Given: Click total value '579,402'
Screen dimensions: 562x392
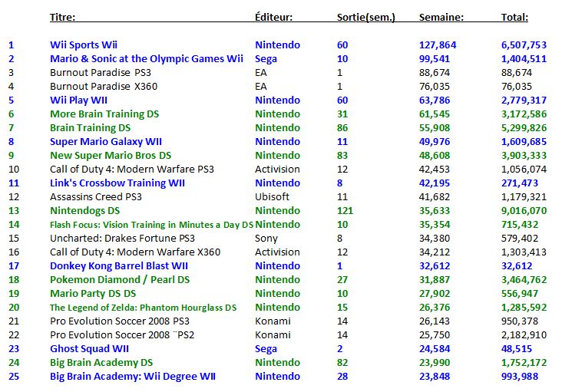Looking at the screenshot, I should [x=520, y=239].
